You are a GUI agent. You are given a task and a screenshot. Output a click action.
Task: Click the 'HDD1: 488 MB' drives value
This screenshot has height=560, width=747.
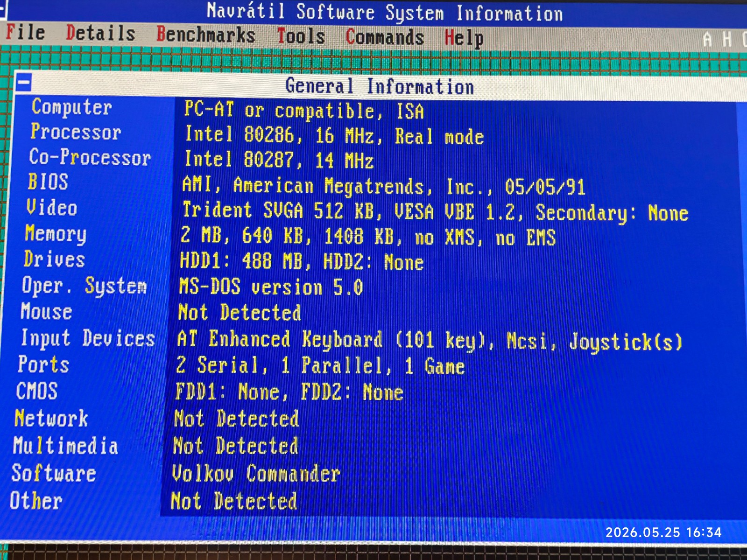tap(302, 262)
